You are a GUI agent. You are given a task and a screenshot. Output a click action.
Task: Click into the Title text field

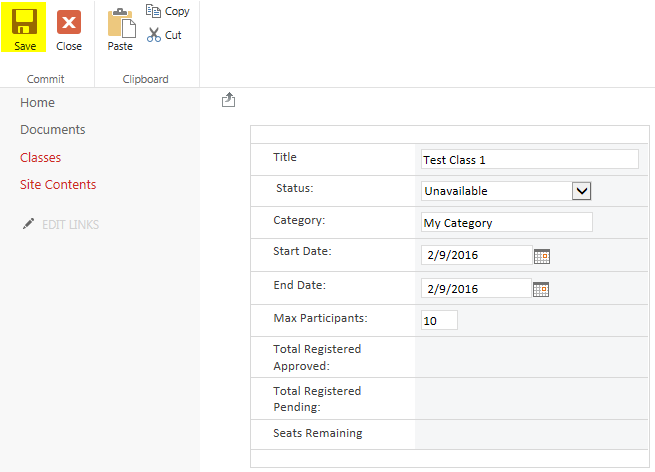(x=529, y=159)
